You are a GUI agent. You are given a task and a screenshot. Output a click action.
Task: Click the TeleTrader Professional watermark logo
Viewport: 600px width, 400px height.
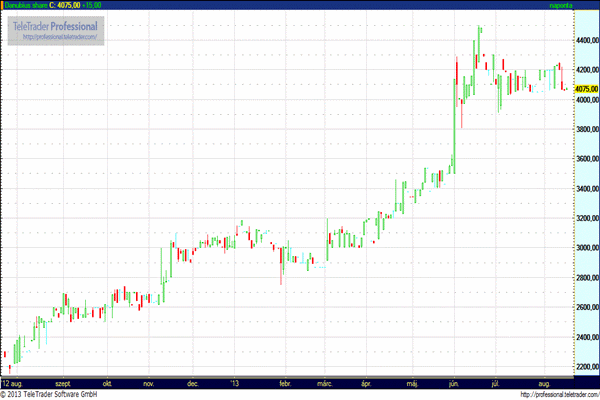pos(57,24)
